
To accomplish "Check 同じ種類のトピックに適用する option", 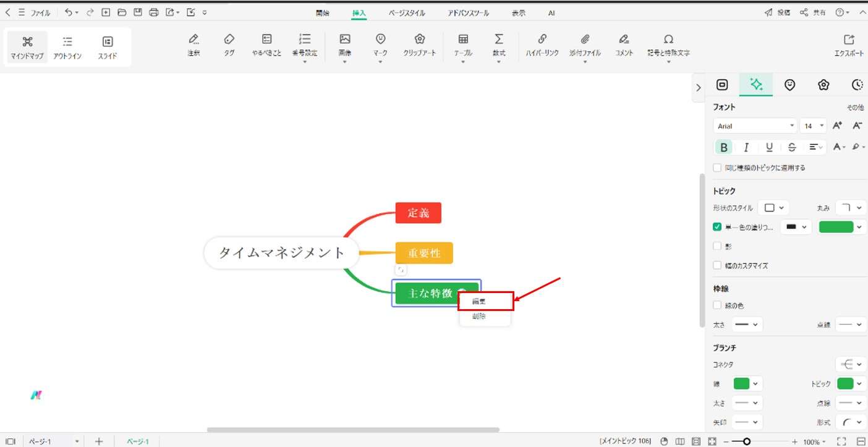I will click(x=717, y=168).
